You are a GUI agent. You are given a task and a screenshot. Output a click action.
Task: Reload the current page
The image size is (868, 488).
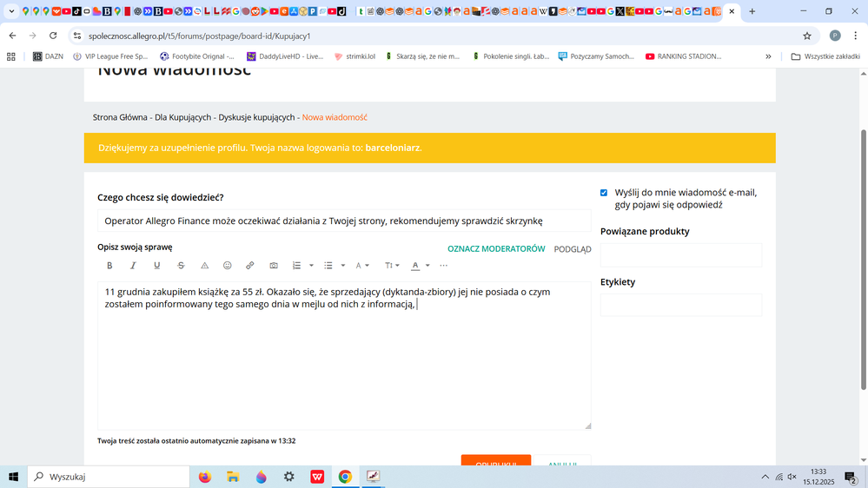(x=53, y=36)
